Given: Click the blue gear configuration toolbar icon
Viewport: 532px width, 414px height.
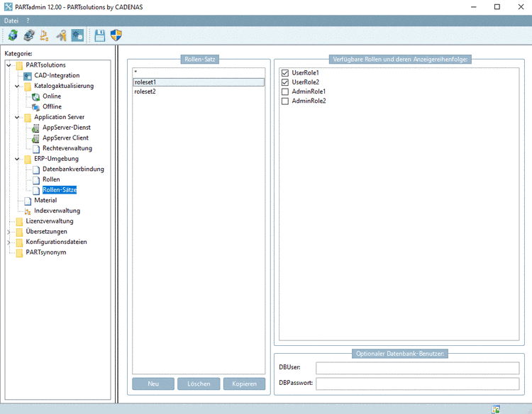Looking at the screenshot, I should (x=77, y=35).
